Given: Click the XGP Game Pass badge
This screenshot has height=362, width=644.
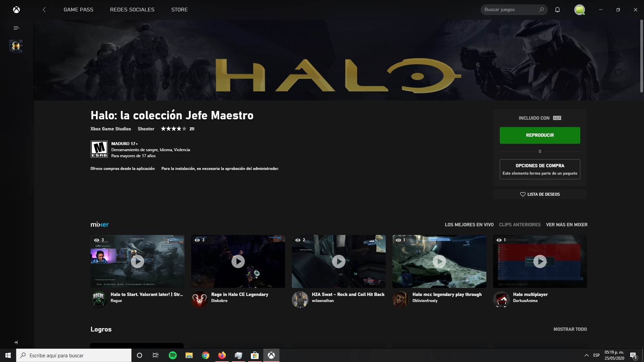Looking at the screenshot, I should click(557, 118).
